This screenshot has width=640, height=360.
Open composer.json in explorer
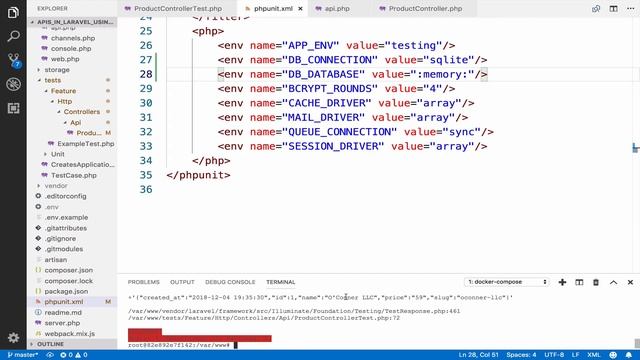tap(69, 270)
